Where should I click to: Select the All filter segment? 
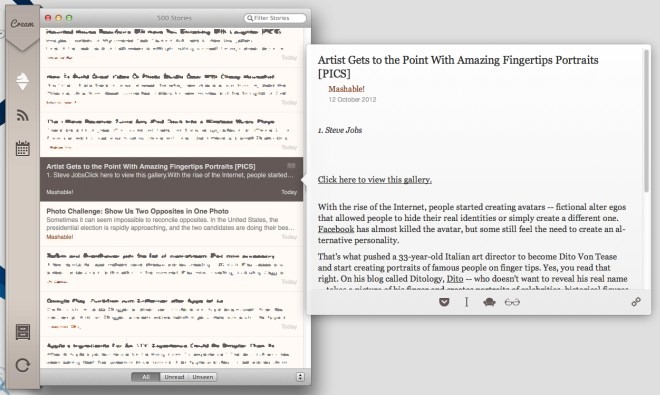[x=145, y=377]
